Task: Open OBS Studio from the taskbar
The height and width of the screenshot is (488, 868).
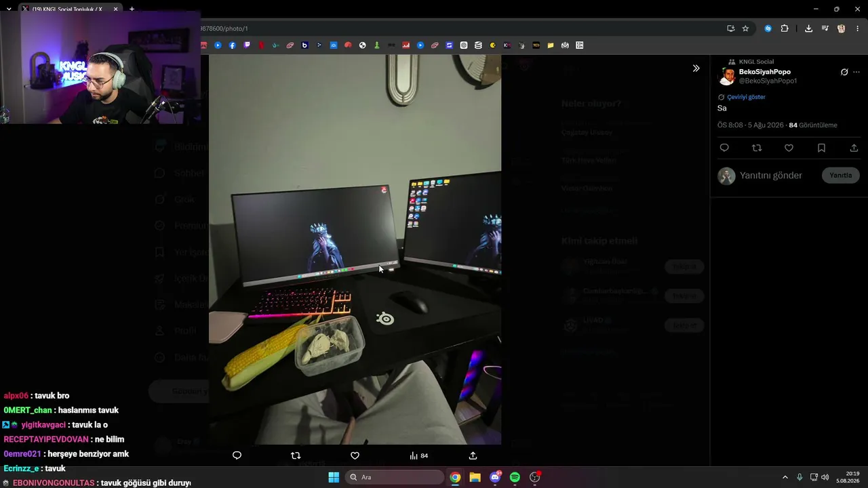Action: pyautogui.click(x=534, y=477)
